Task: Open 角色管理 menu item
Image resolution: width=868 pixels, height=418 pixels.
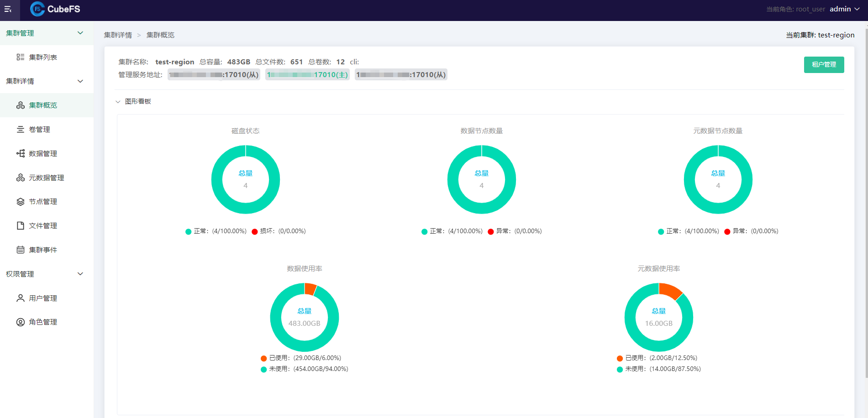Action: click(47, 322)
